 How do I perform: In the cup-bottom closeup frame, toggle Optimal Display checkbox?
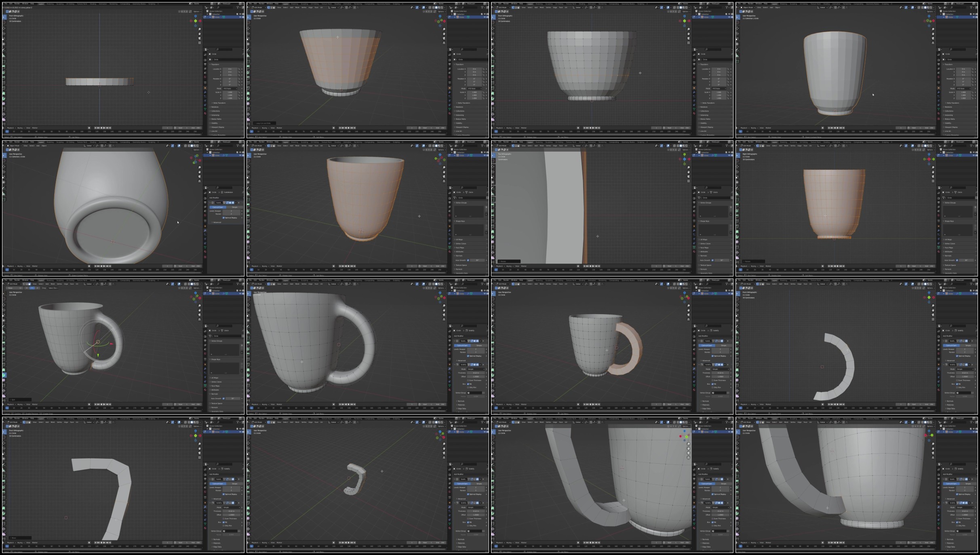click(x=223, y=218)
